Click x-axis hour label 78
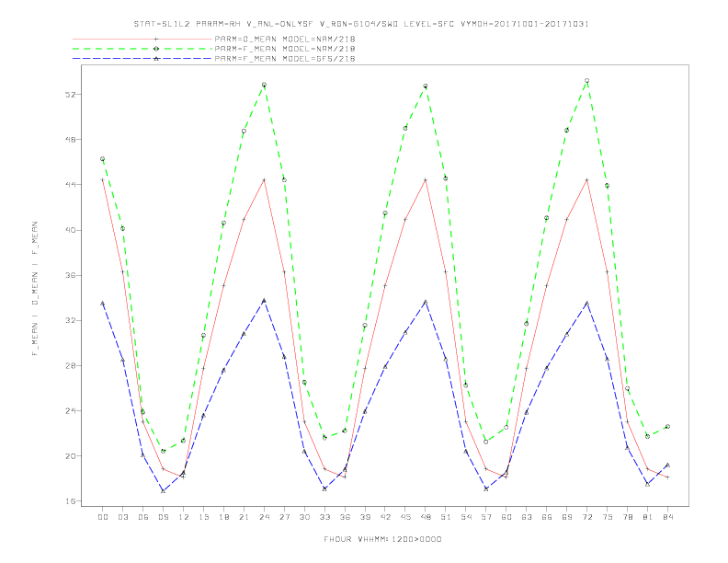 (x=627, y=517)
